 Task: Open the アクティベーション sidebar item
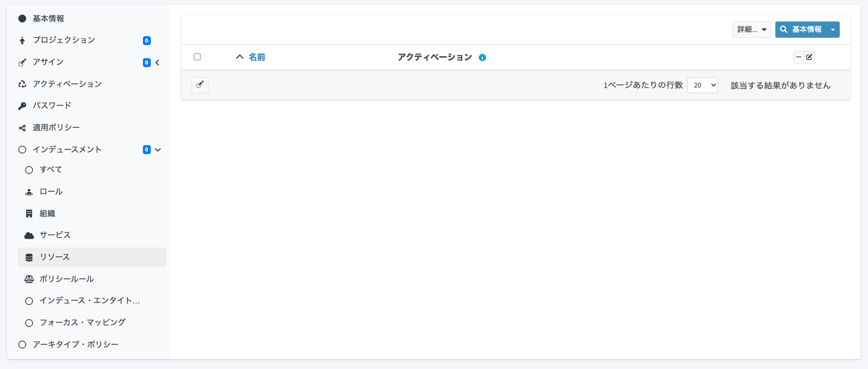(92, 84)
